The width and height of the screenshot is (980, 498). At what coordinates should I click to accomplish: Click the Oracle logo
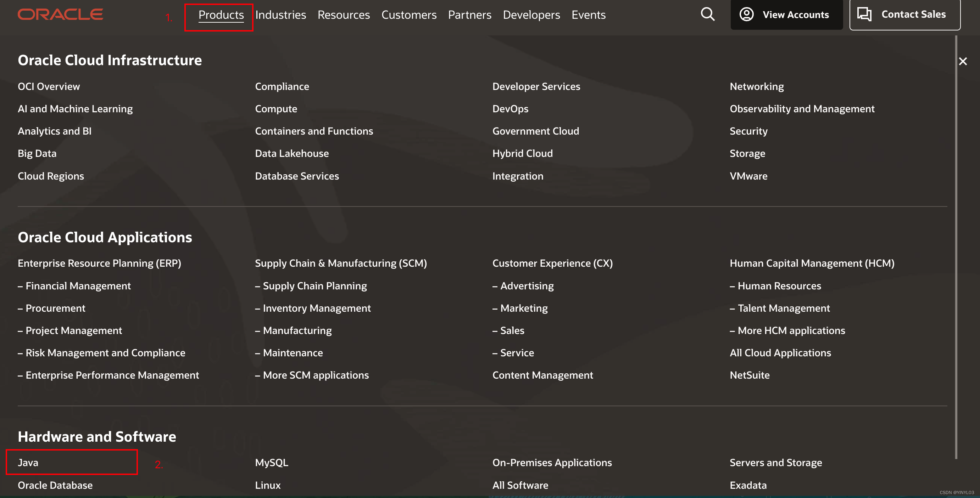click(x=60, y=15)
